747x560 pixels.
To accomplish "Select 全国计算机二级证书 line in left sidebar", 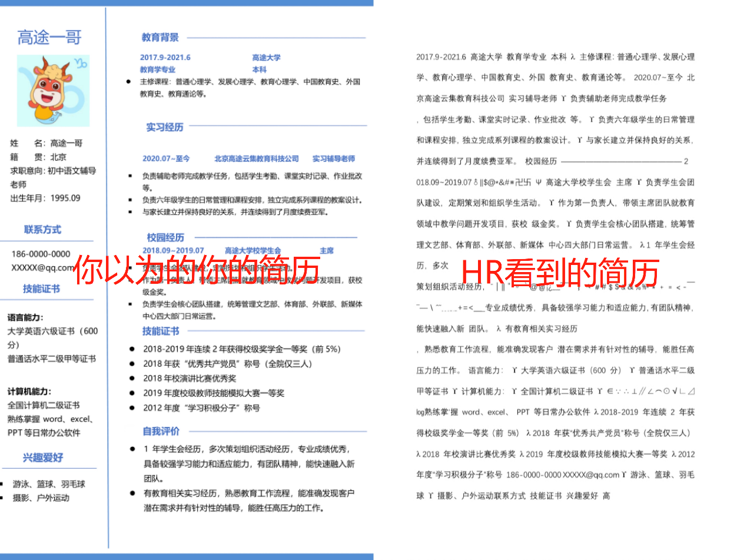I will [x=44, y=405].
